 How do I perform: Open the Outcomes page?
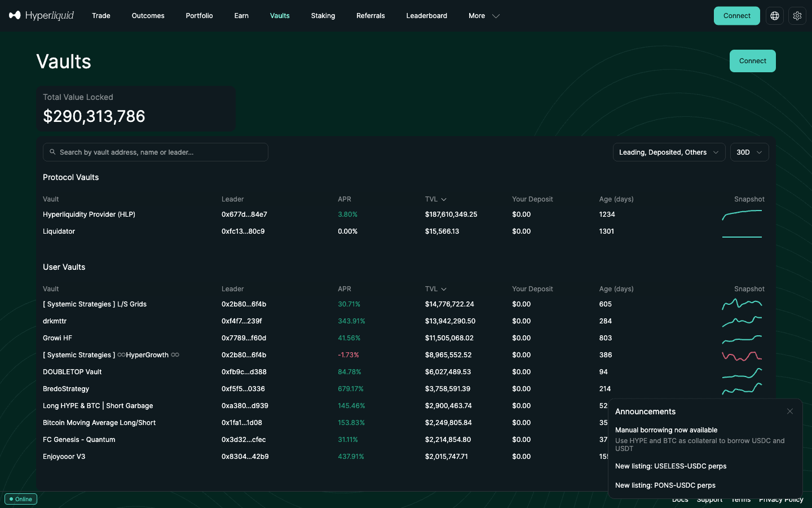coord(148,16)
